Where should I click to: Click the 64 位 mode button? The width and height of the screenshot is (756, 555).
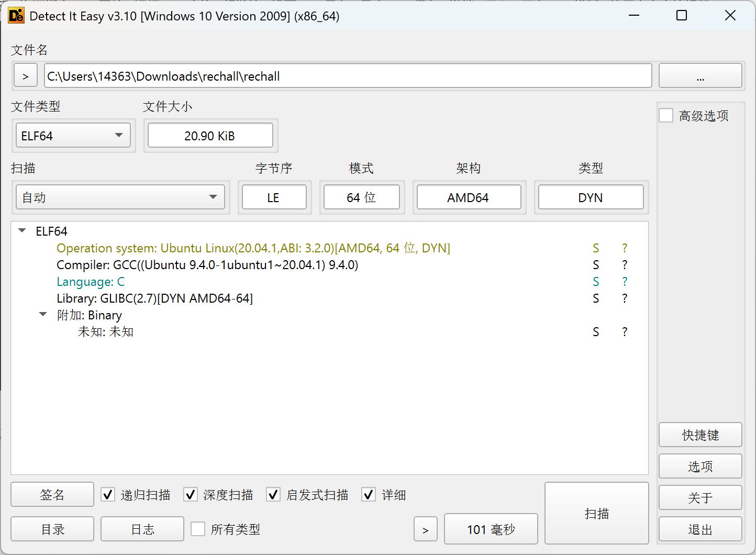[x=361, y=197]
